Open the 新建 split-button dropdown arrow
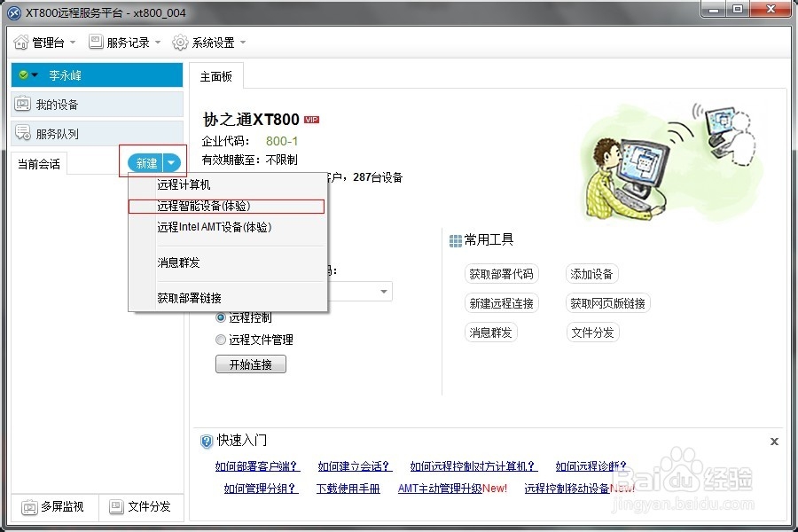 172,163
